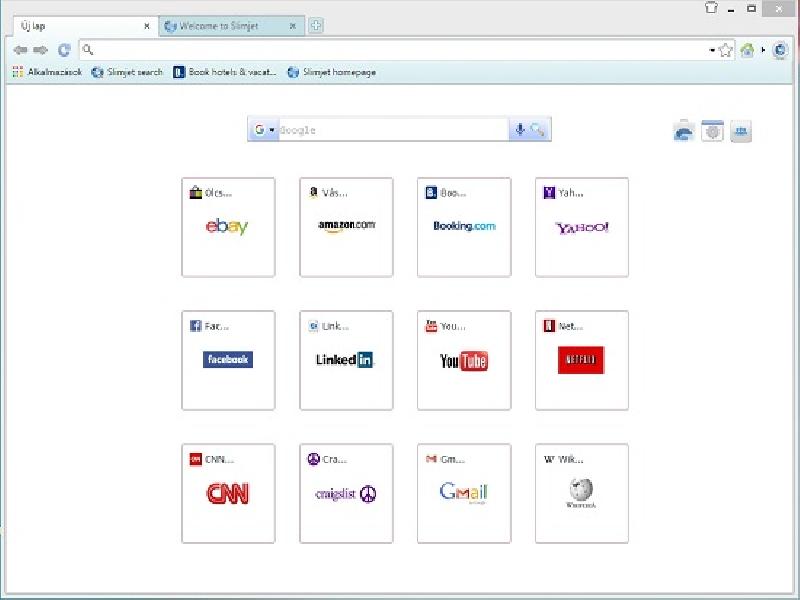The width and height of the screenshot is (800, 600).
Task: Open the home page via the green house icon
Action: (x=747, y=50)
